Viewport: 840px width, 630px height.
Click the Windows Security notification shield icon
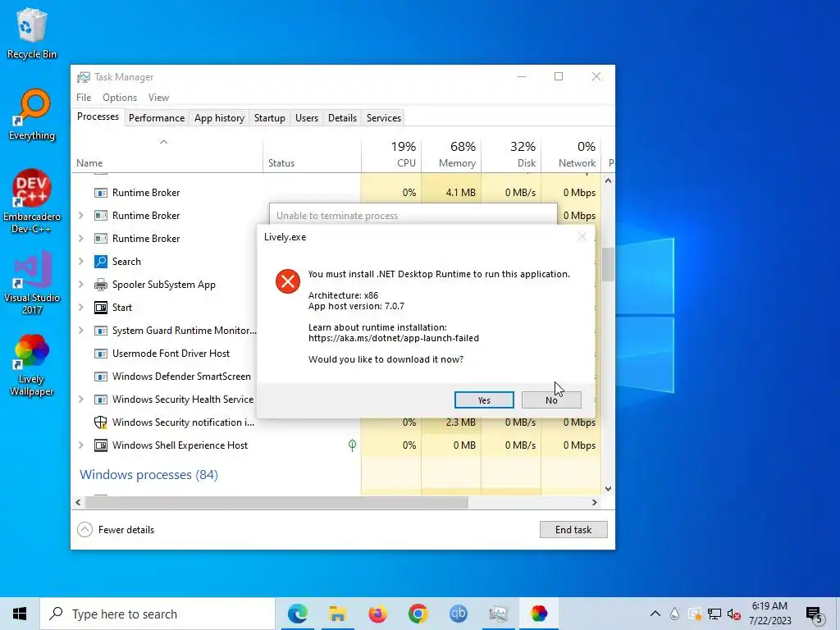tap(101, 422)
